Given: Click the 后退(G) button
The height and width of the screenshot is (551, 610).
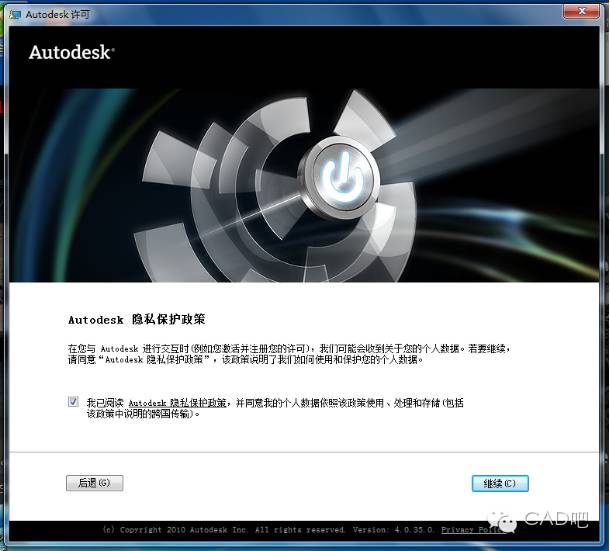Looking at the screenshot, I should click(95, 483).
